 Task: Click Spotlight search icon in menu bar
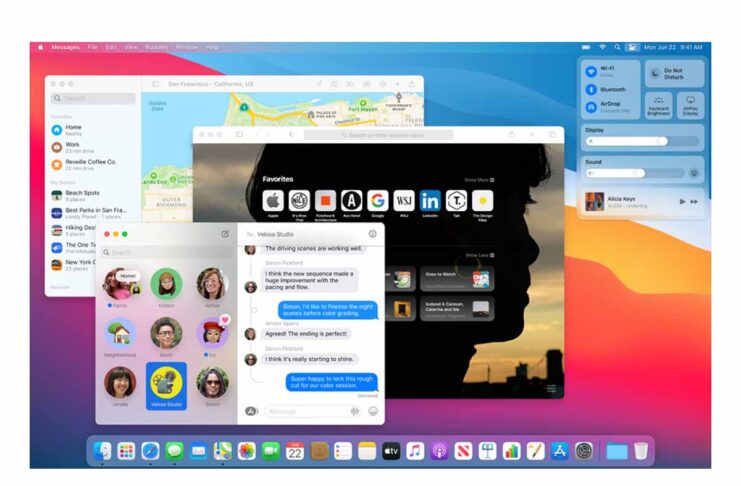[617, 47]
